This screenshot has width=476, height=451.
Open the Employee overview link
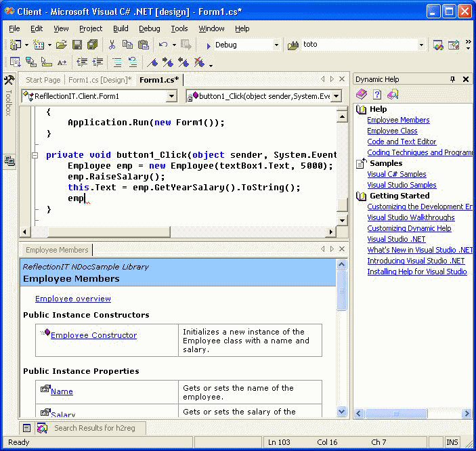point(73,299)
